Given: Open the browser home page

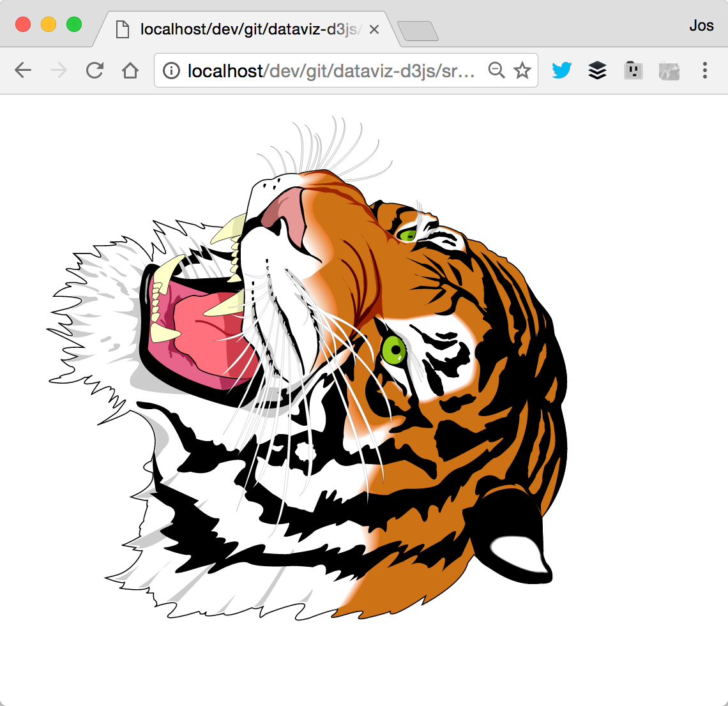Looking at the screenshot, I should point(130,71).
